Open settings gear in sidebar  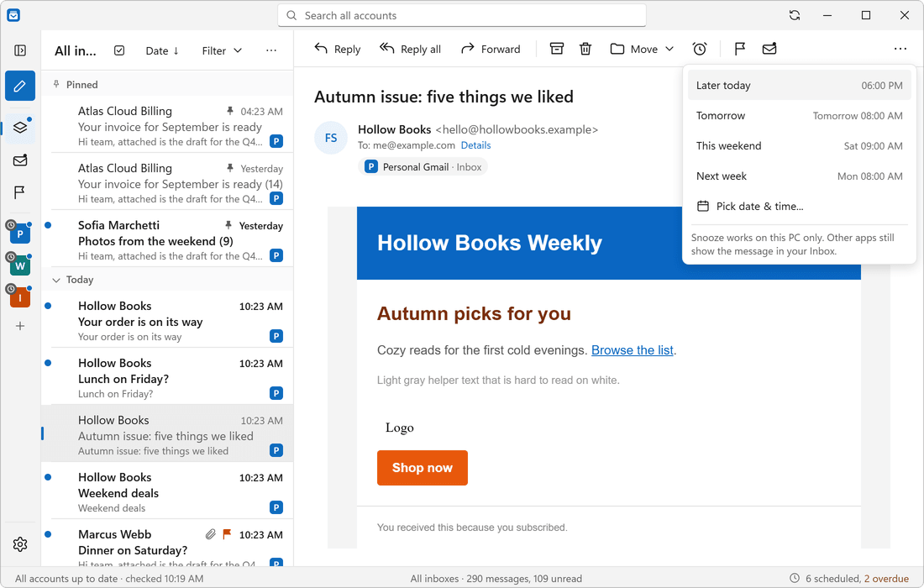20,543
